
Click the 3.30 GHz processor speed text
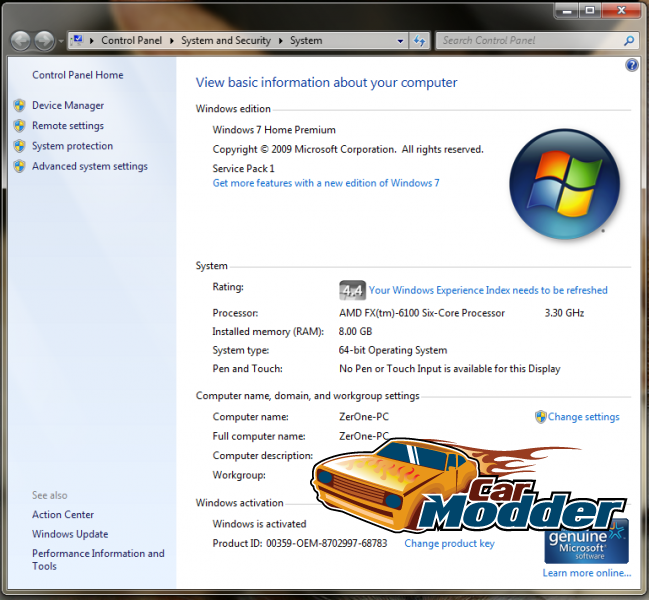[x=564, y=313]
